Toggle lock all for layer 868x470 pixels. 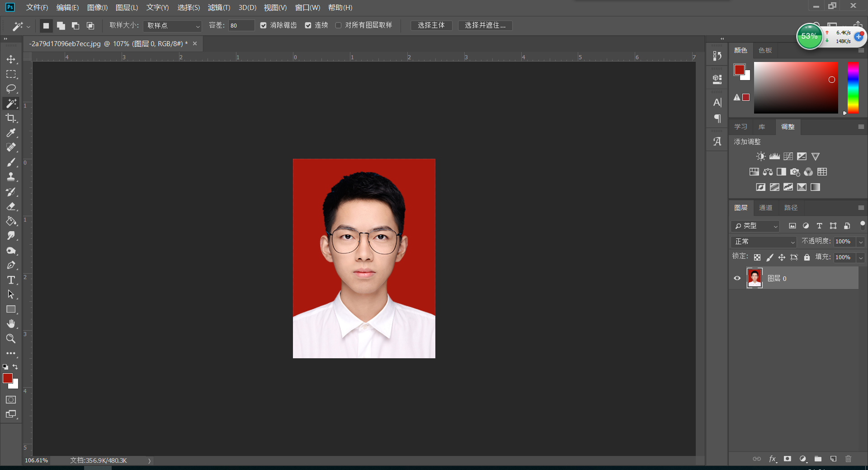coord(807,257)
